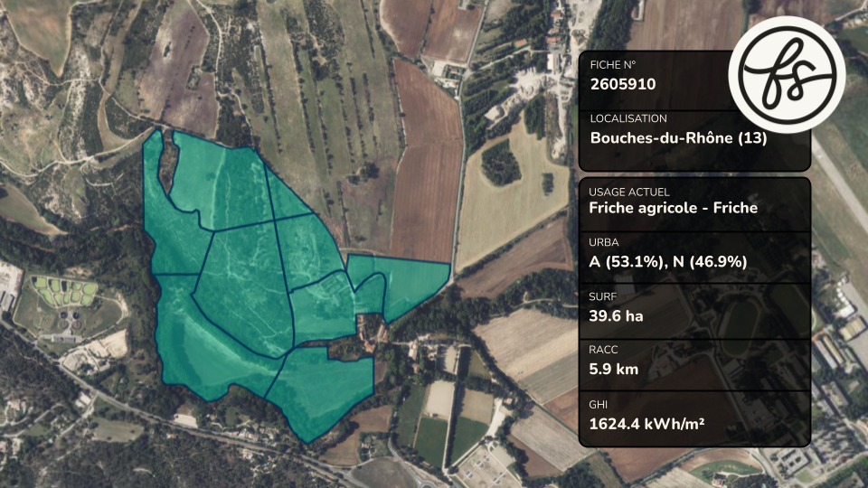Screen dimensions: 868x488
Task: Click the circular water treatment basins
Action: pyautogui.click(x=71, y=319)
